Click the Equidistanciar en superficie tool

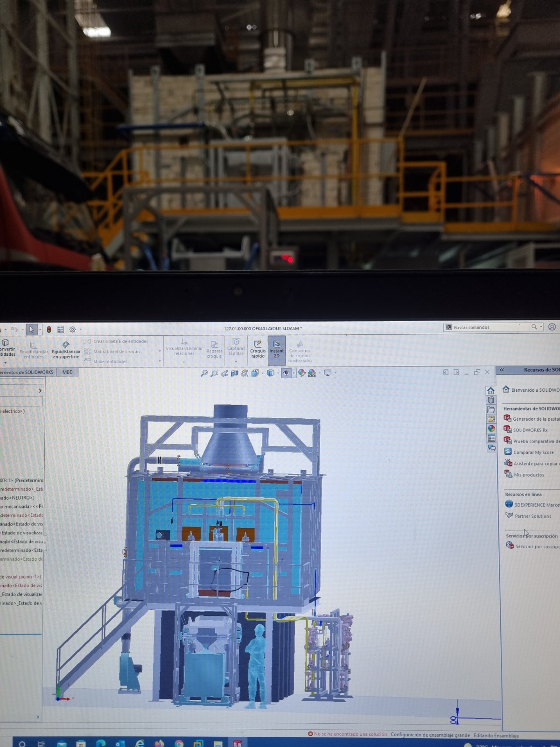(x=66, y=350)
